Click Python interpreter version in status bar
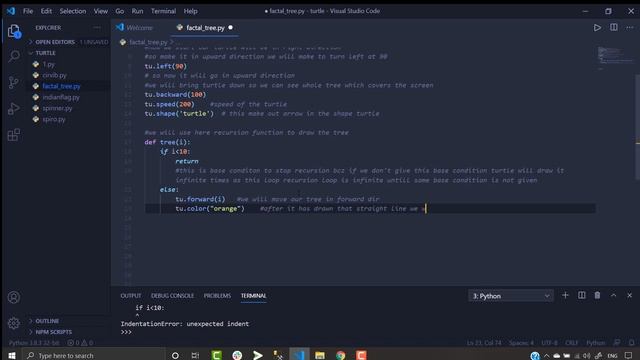This screenshot has width=640, height=360. click(34, 343)
